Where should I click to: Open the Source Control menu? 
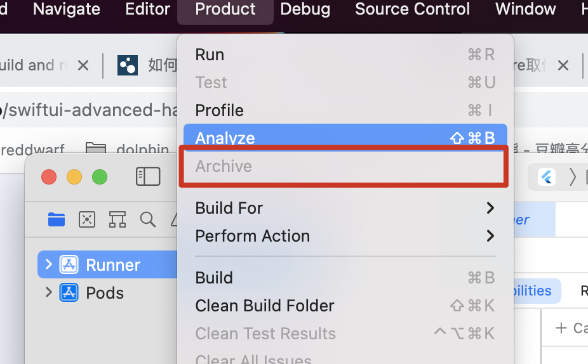412,9
